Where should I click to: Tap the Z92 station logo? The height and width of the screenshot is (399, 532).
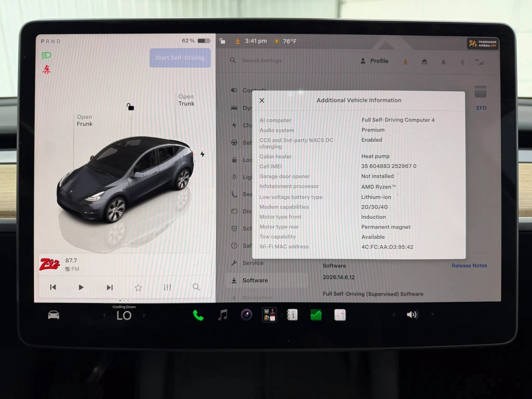[50, 264]
